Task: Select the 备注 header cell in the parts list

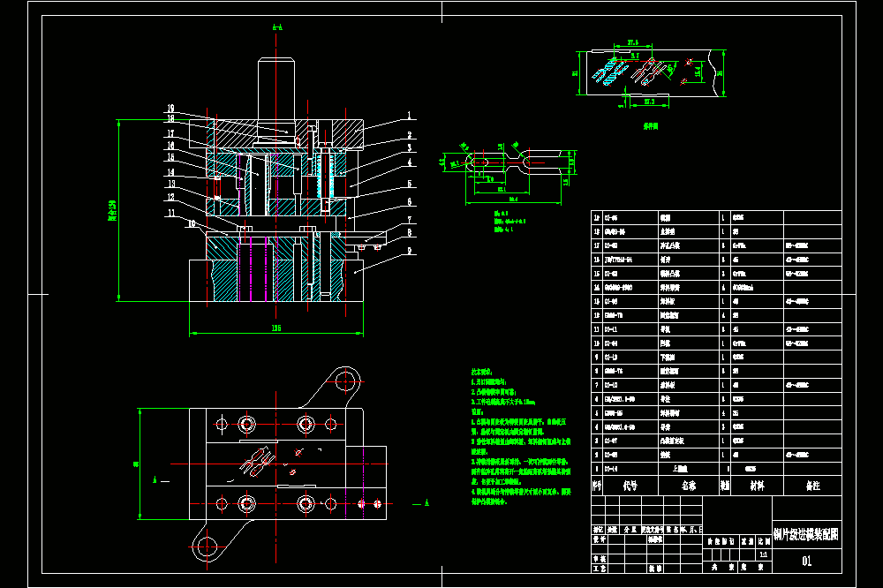Action: click(812, 486)
